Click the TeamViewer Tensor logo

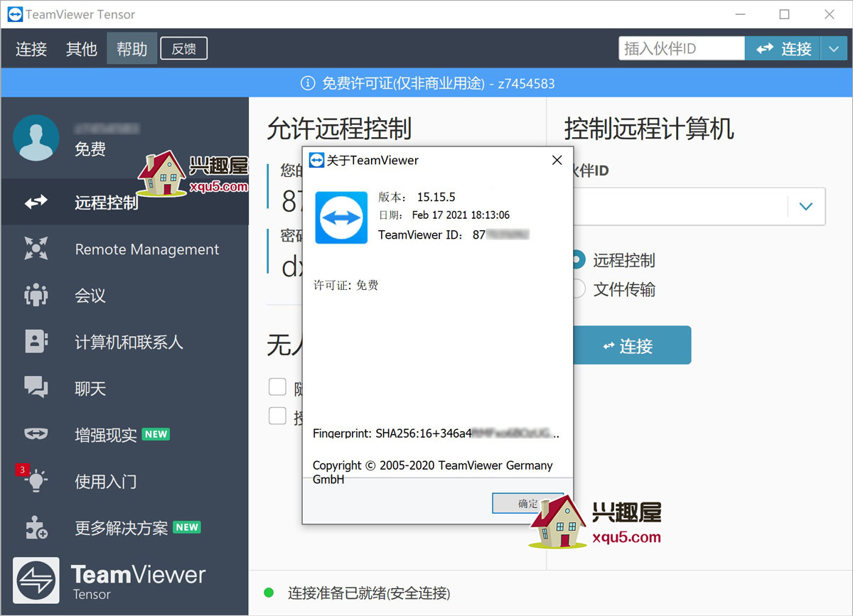click(x=109, y=581)
